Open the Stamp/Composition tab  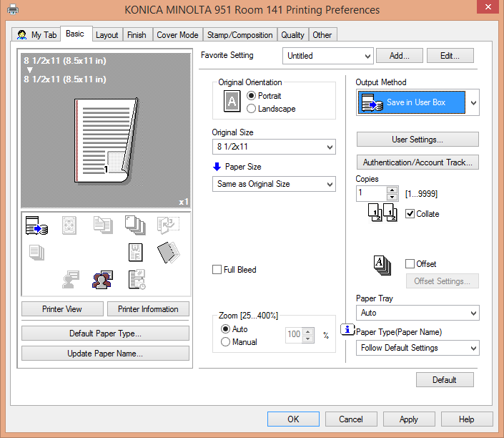tap(239, 35)
